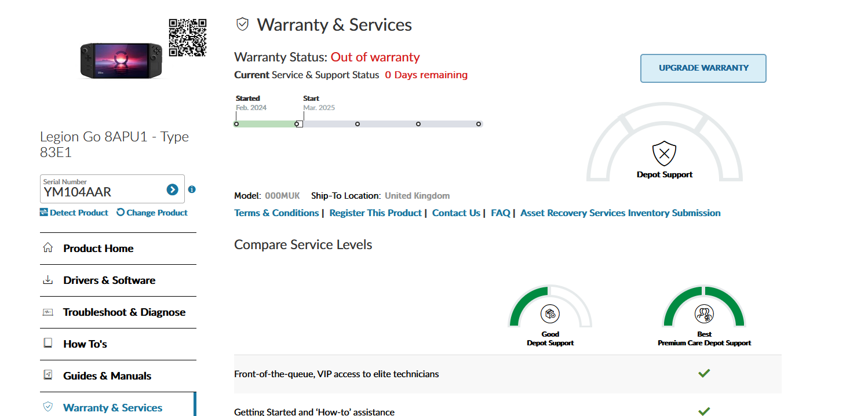Screen dimensions: 868x416
Task: Open Drivers & Software section
Action: click(x=109, y=280)
